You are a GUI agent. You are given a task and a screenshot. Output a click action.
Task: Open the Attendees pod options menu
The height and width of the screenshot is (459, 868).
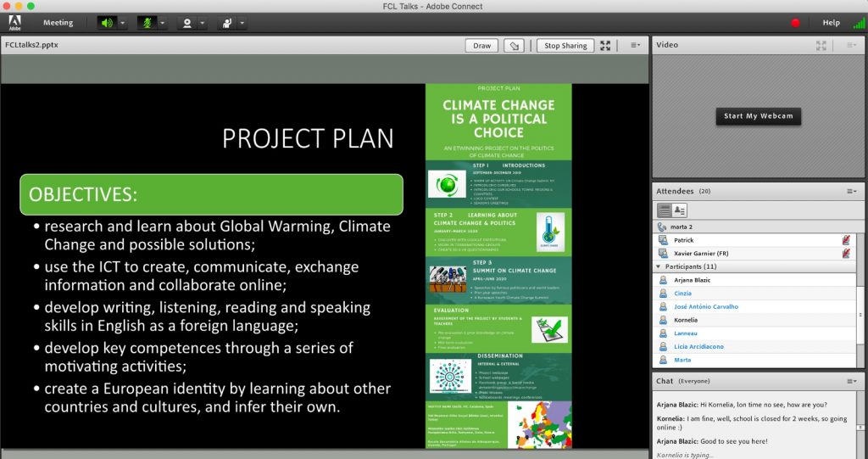click(x=852, y=192)
